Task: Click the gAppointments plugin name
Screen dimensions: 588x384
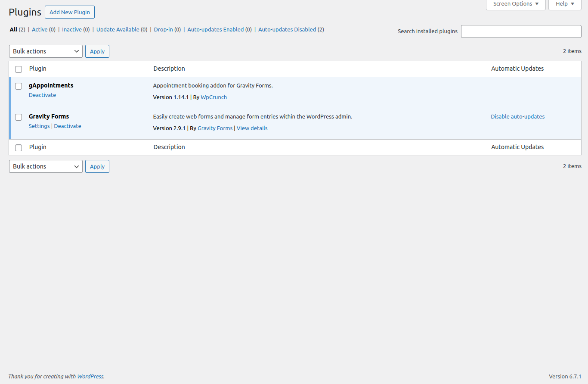Action: click(x=51, y=85)
